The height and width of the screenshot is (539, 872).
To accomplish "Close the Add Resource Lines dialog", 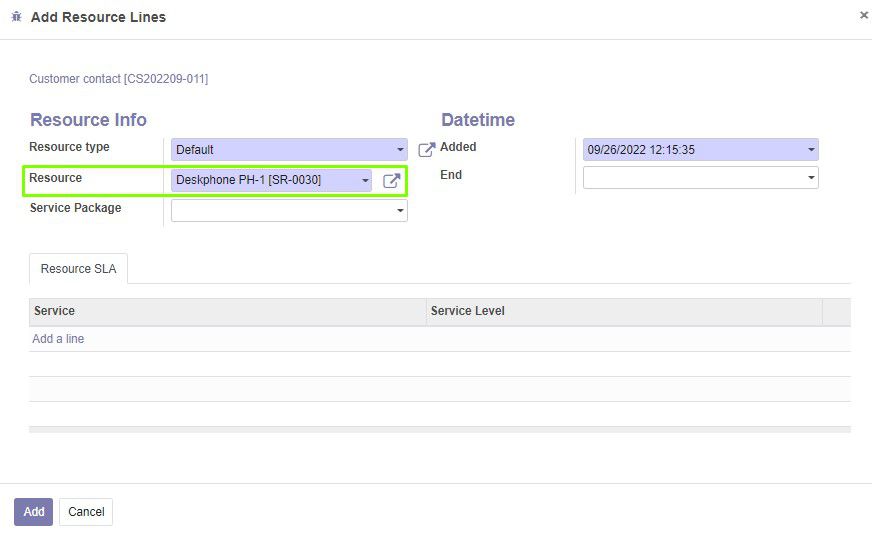I will (x=864, y=16).
